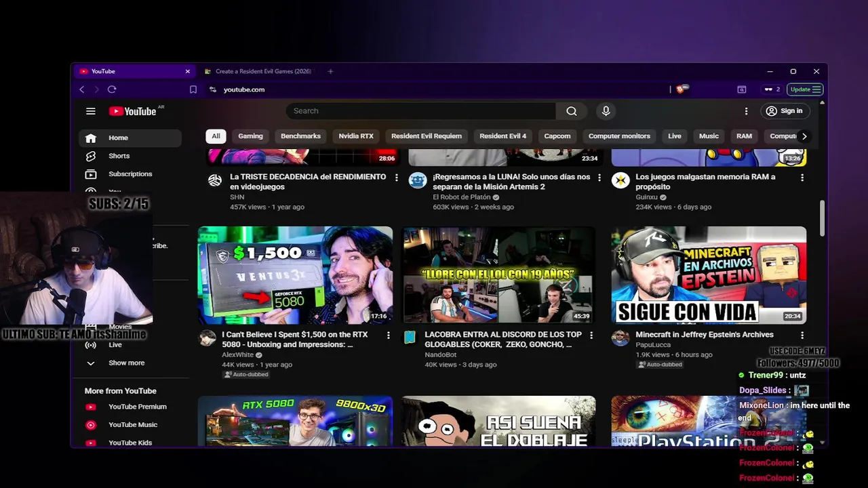Click the browser back arrow
The height and width of the screenshot is (488, 868).
82,89
